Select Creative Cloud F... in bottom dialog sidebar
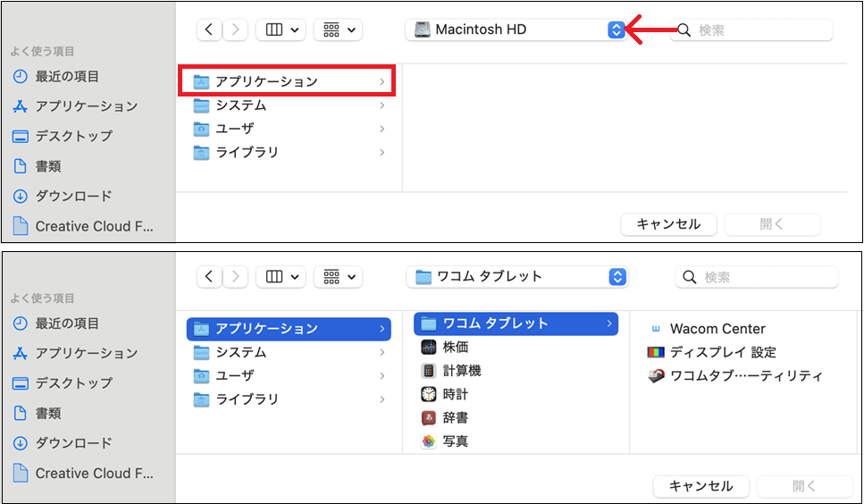Image resolution: width=864 pixels, height=504 pixels. 83,473
